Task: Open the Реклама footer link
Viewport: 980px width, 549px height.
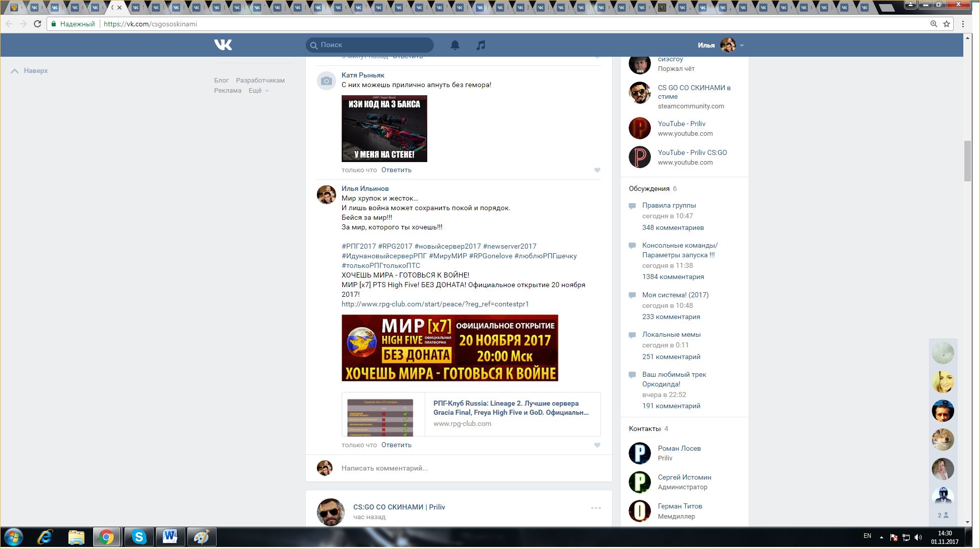Action: pos(227,91)
